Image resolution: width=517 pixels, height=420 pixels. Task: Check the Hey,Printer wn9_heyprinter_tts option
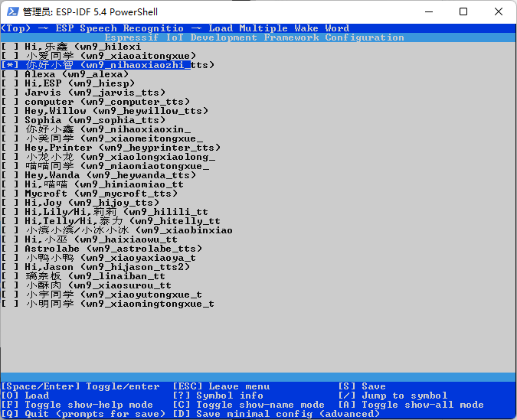[x=9, y=148]
